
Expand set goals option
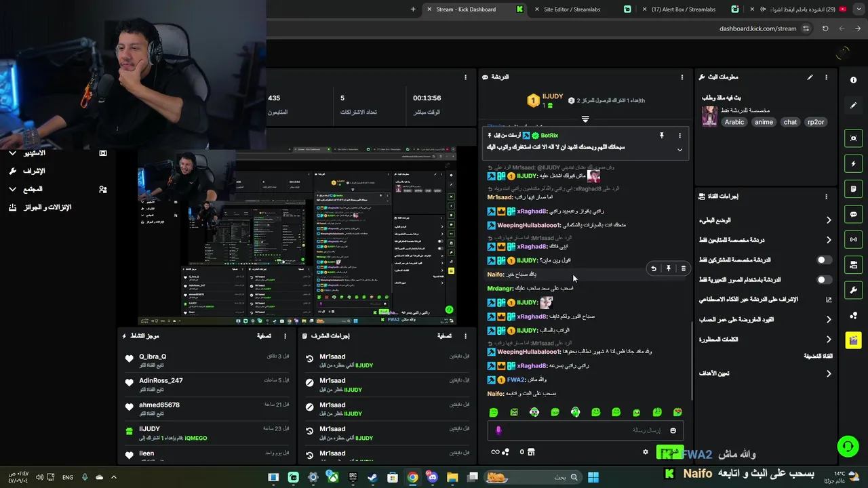828,373
